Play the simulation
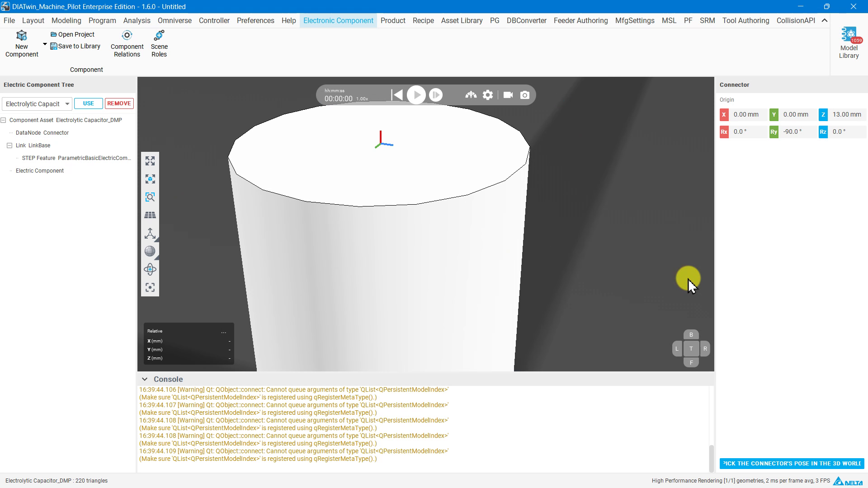 point(416,95)
